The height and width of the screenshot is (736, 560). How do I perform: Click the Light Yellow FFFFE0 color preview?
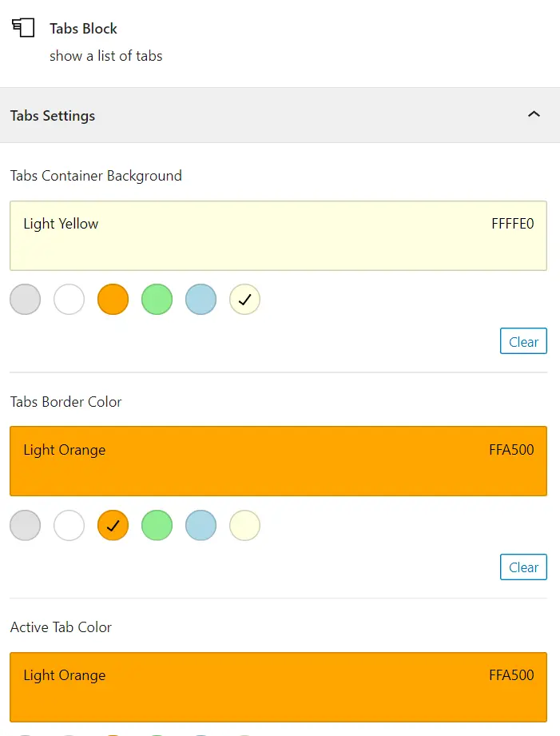(278, 236)
